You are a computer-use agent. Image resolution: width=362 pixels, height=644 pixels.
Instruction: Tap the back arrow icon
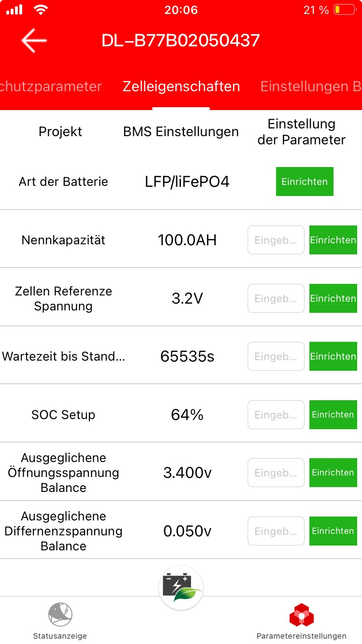click(x=34, y=41)
